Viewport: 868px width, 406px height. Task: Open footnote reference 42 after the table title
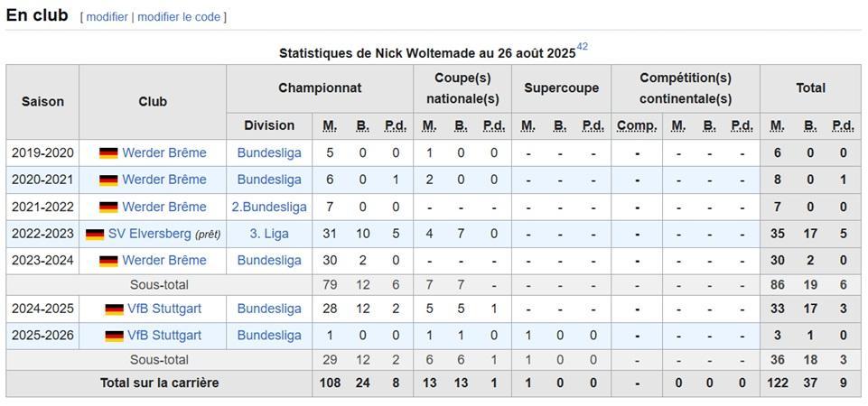[x=582, y=47]
